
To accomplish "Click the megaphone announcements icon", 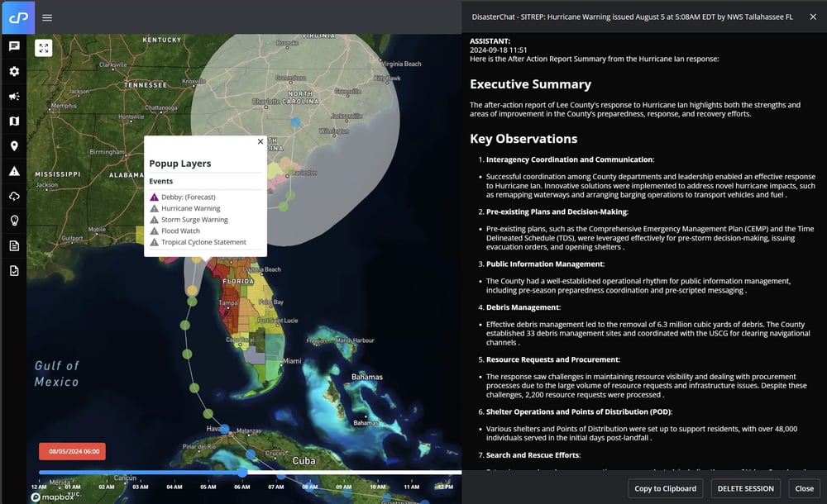I will pyautogui.click(x=14, y=96).
